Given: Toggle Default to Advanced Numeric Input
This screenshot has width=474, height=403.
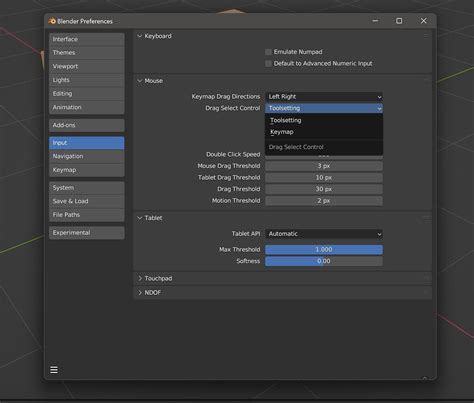Looking at the screenshot, I should pos(268,64).
